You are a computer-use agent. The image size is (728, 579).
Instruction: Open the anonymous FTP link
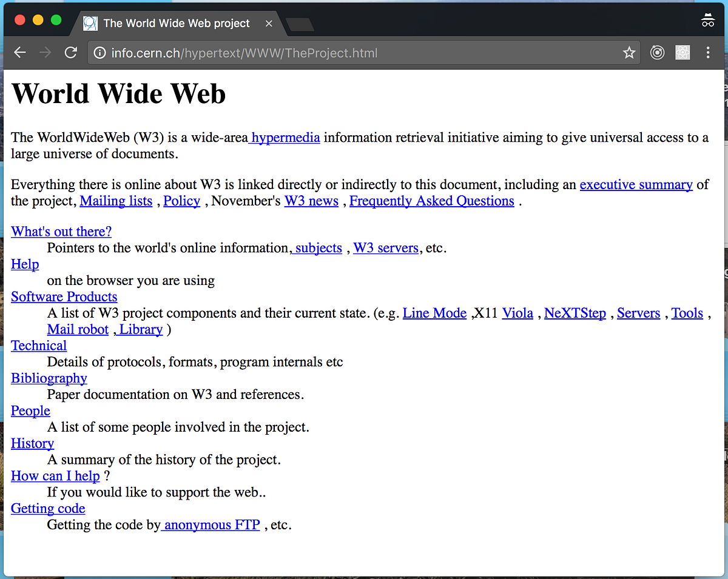[x=211, y=524]
